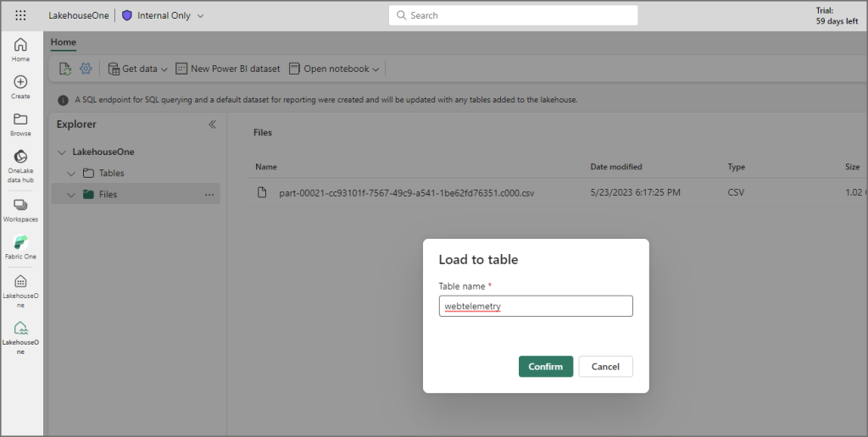Click the 5/23/2023 6:17:25 PM date cell
This screenshot has width=868, height=437.
pos(636,192)
